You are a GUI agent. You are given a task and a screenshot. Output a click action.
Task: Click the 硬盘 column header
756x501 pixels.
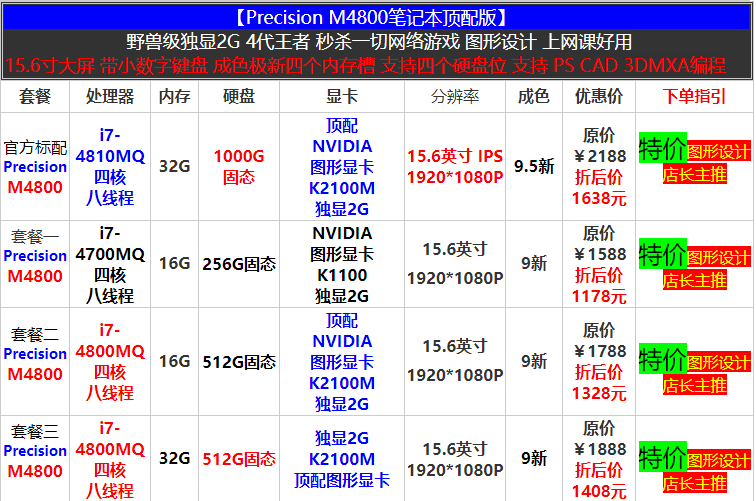click(239, 96)
